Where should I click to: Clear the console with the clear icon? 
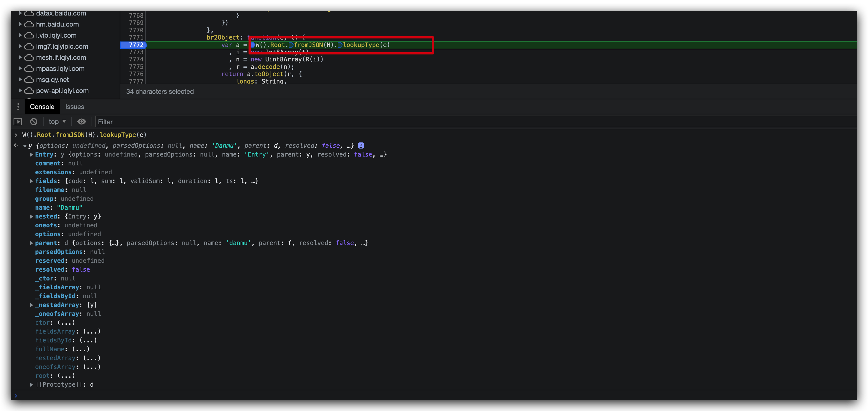coord(34,122)
